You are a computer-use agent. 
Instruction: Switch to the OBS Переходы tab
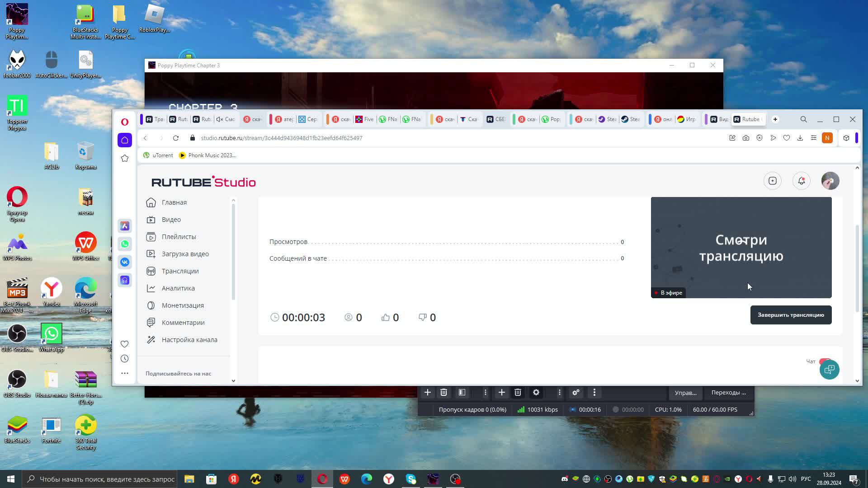[x=728, y=393]
